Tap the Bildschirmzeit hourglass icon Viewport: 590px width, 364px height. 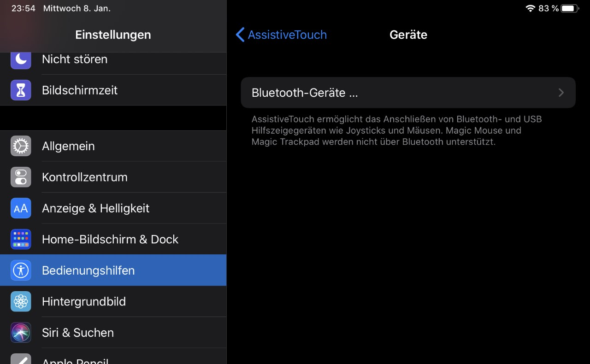point(21,90)
